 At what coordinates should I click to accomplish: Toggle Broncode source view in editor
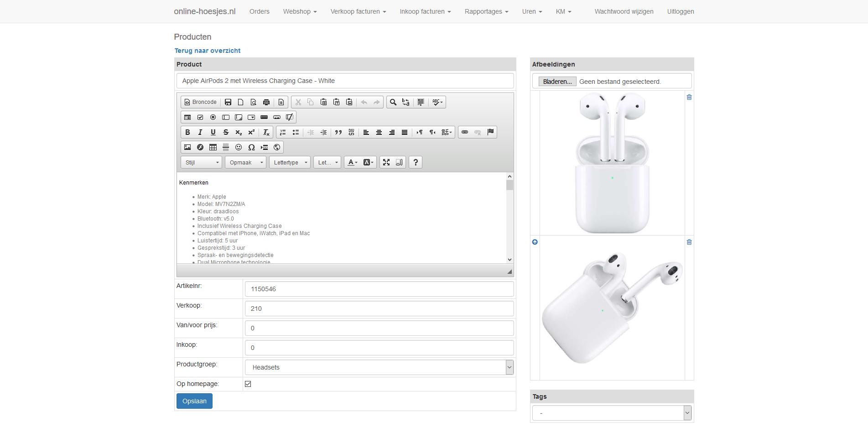(x=200, y=102)
